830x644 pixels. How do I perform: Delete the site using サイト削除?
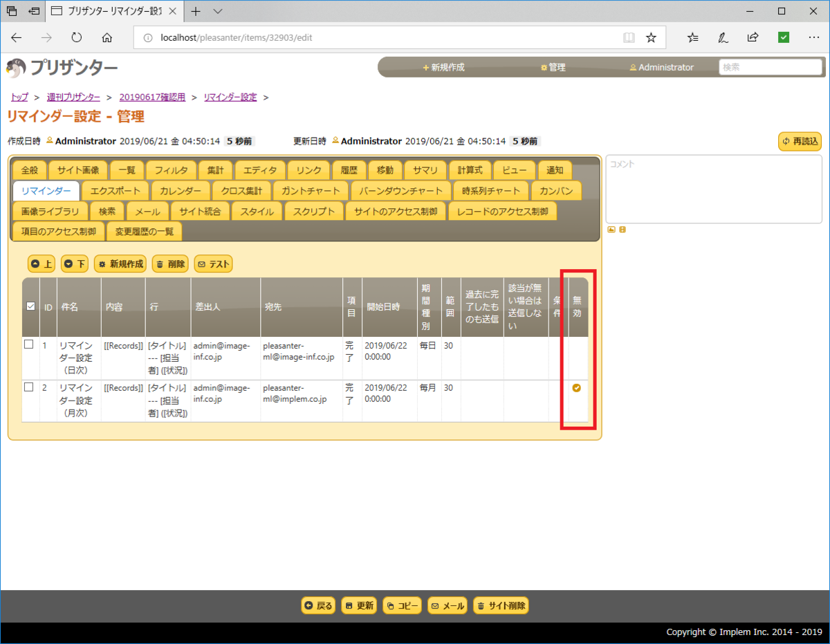[x=501, y=605]
